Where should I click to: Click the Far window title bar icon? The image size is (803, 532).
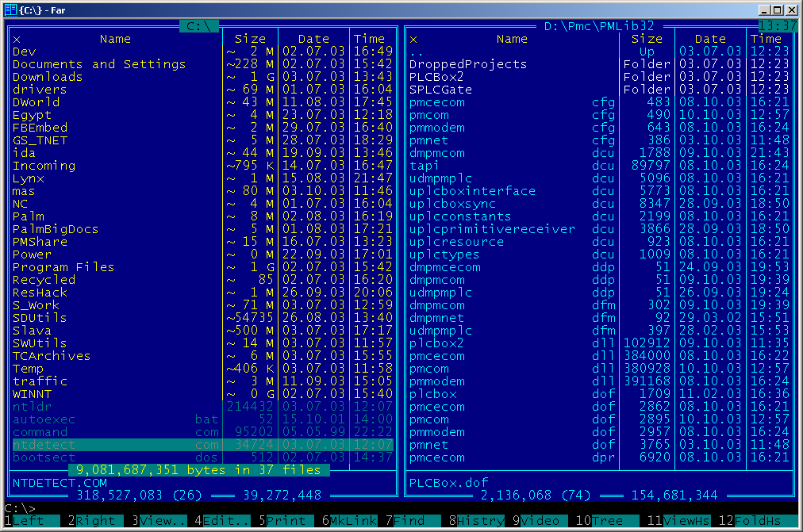click(10, 10)
